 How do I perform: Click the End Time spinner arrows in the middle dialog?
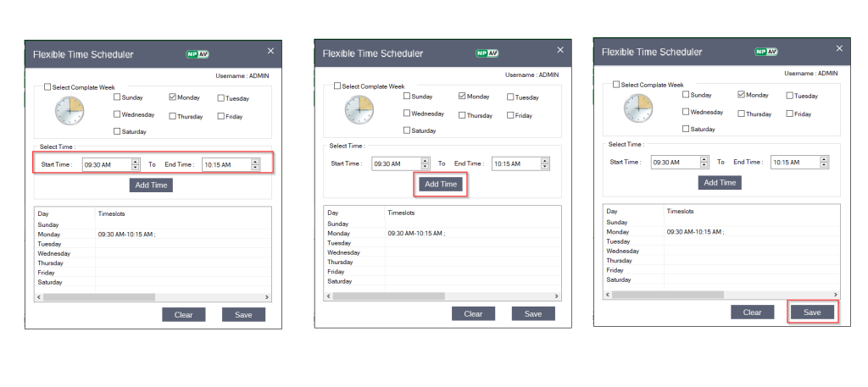[x=544, y=163]
